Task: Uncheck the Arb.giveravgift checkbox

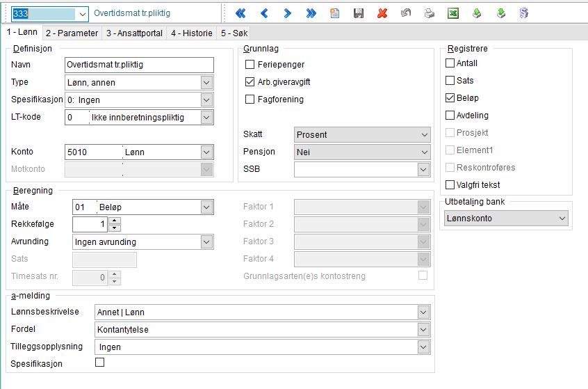Action: pos(250,82)
